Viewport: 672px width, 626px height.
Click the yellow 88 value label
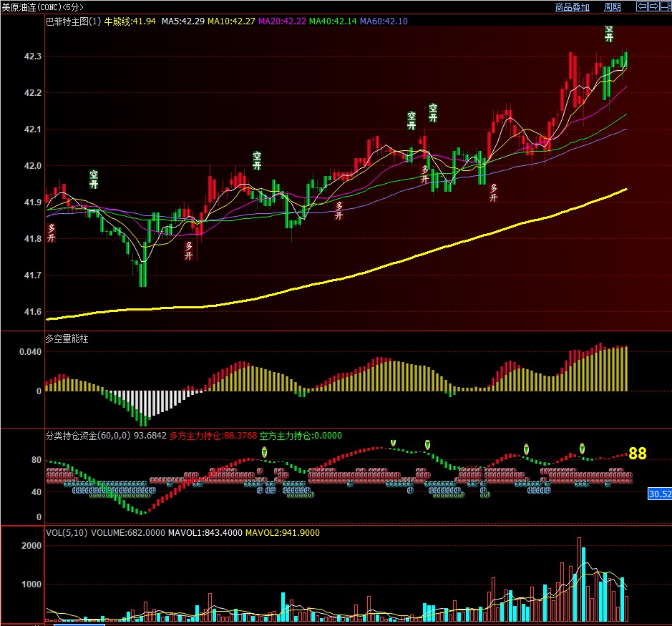click(637, 454)
